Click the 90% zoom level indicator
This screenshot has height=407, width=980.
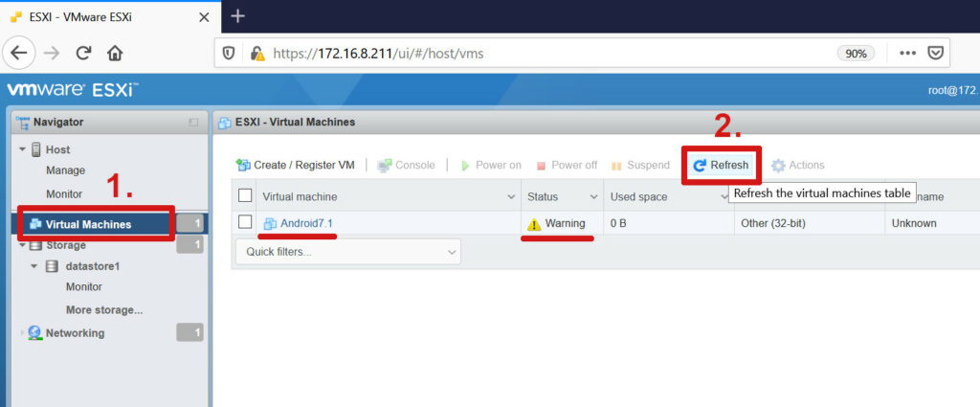[x=856, y=54]
